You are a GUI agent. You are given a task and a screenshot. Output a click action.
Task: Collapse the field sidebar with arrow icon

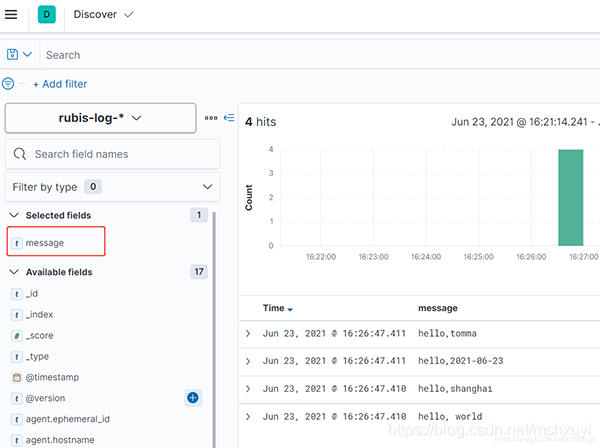coord(229,117)
